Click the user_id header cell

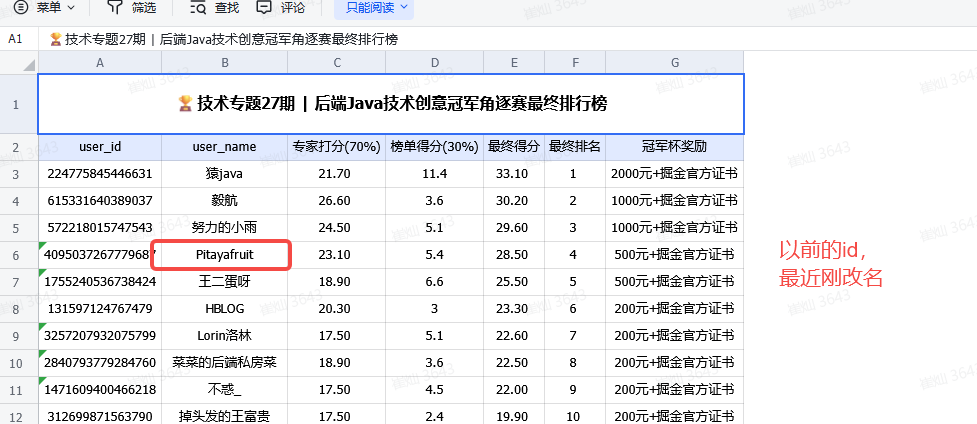pyautogui.click(x=100, y=147)
